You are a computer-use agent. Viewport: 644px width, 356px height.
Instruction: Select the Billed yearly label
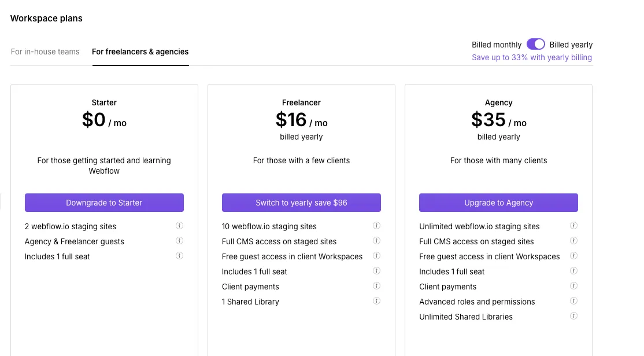(x=571, y=45)
